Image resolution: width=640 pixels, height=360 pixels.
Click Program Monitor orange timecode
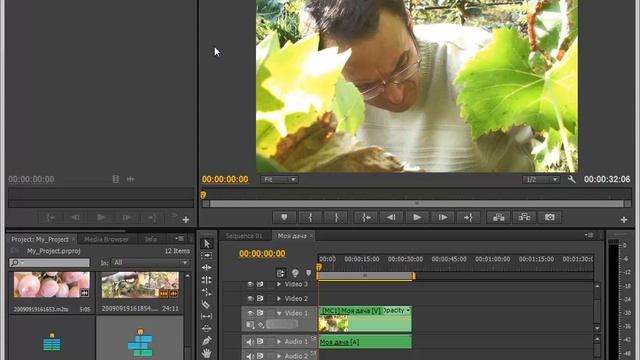point(225,179)
